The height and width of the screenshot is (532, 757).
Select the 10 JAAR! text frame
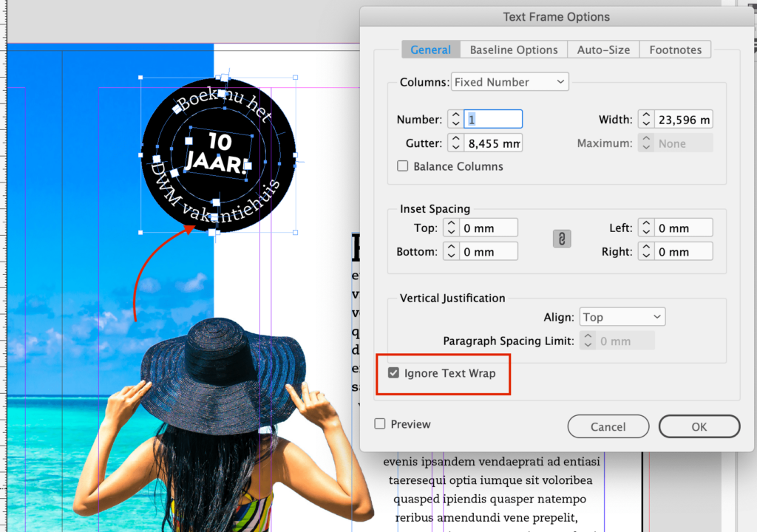click(x=219, y=151)
